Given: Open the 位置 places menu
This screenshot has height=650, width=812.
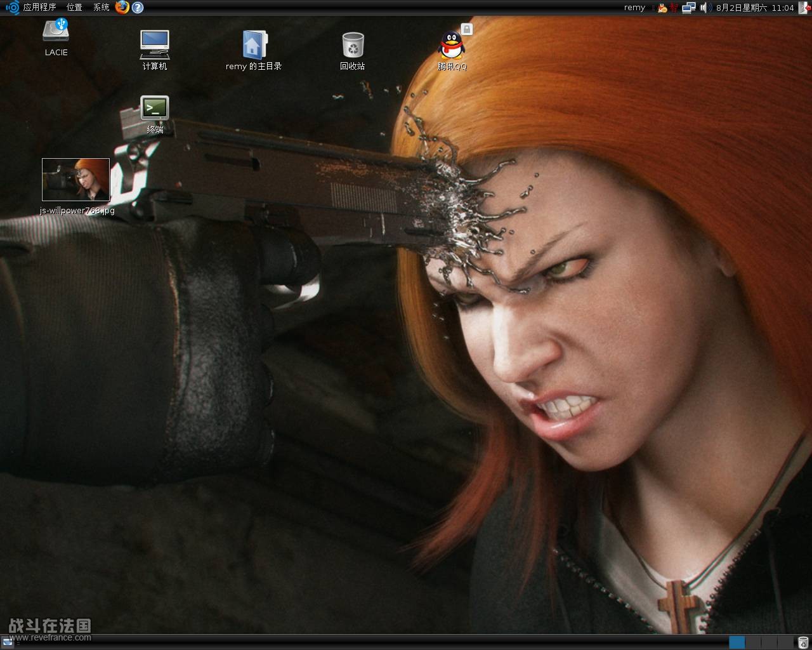Looking at the screenshot, I should coord(74,8).
